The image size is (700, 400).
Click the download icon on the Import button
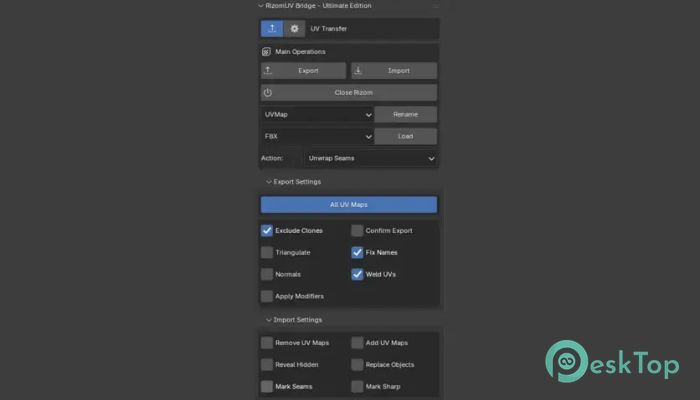tap(358, 70)
